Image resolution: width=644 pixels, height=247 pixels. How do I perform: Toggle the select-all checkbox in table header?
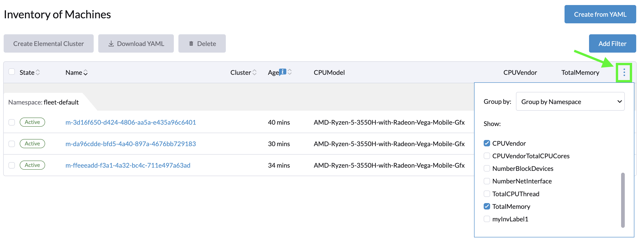(x=12, y=72)
